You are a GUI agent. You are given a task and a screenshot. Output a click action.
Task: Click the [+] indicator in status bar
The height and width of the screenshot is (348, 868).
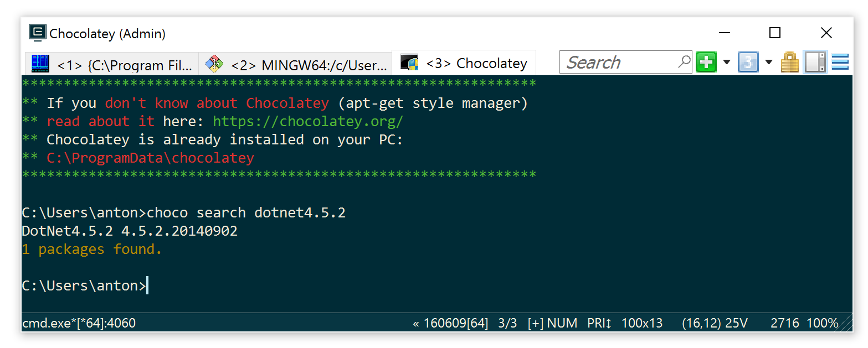coord(535,323)
